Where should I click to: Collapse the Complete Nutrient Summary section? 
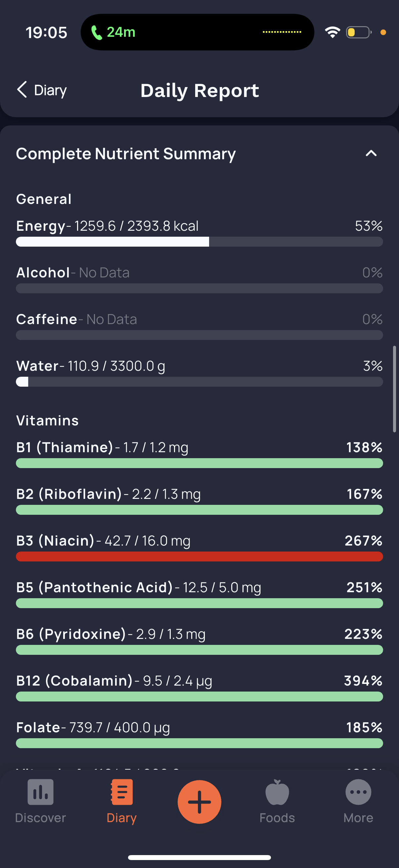(371, 154)
